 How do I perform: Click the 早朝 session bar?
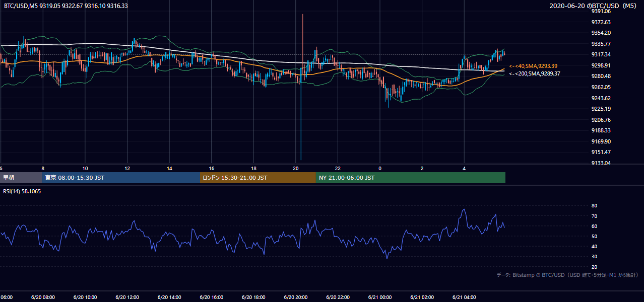click(x=21, y=178)
